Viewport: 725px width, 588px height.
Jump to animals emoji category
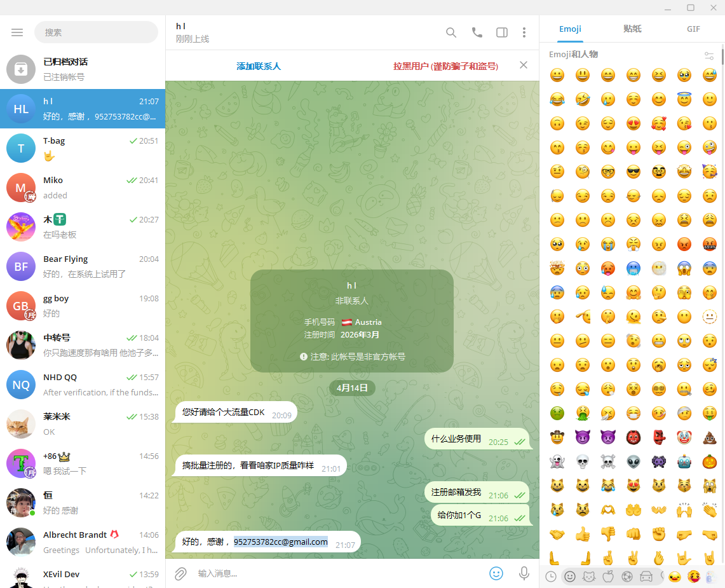coord(588,577)
